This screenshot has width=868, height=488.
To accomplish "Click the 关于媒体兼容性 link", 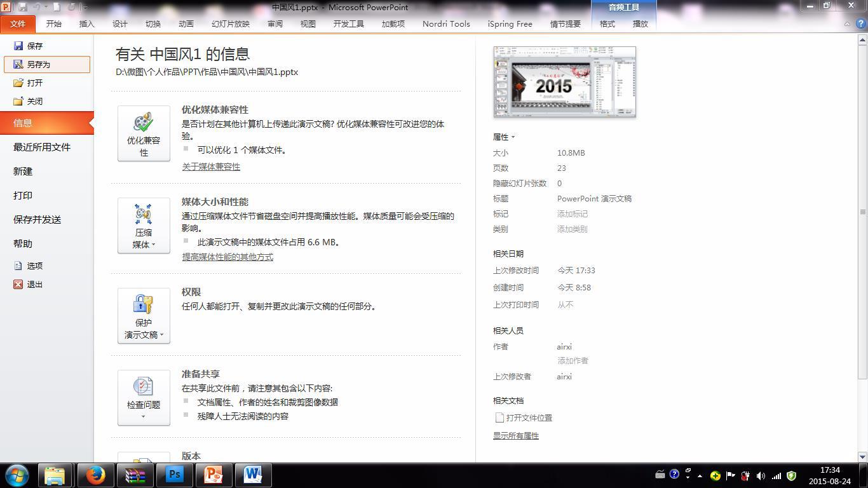I will click(211, 166).
